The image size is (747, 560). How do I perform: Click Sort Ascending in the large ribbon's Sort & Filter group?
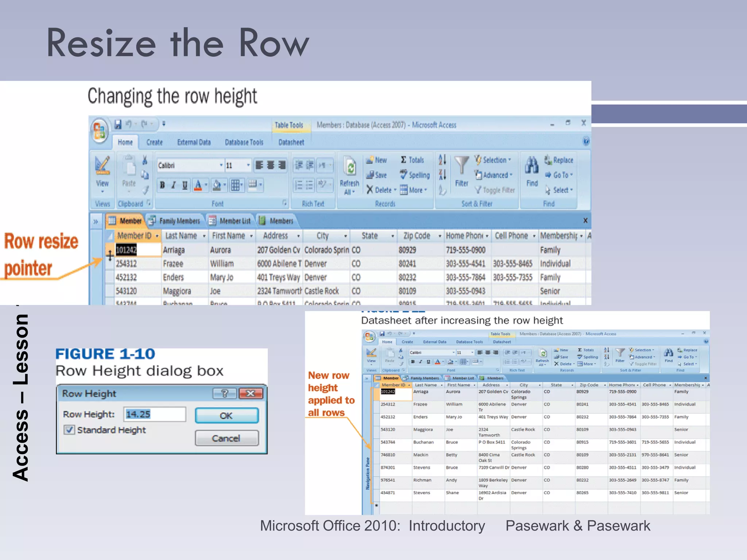442,160
